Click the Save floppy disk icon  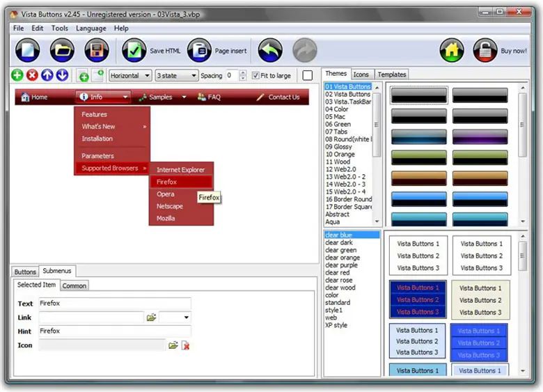(97, 51)
